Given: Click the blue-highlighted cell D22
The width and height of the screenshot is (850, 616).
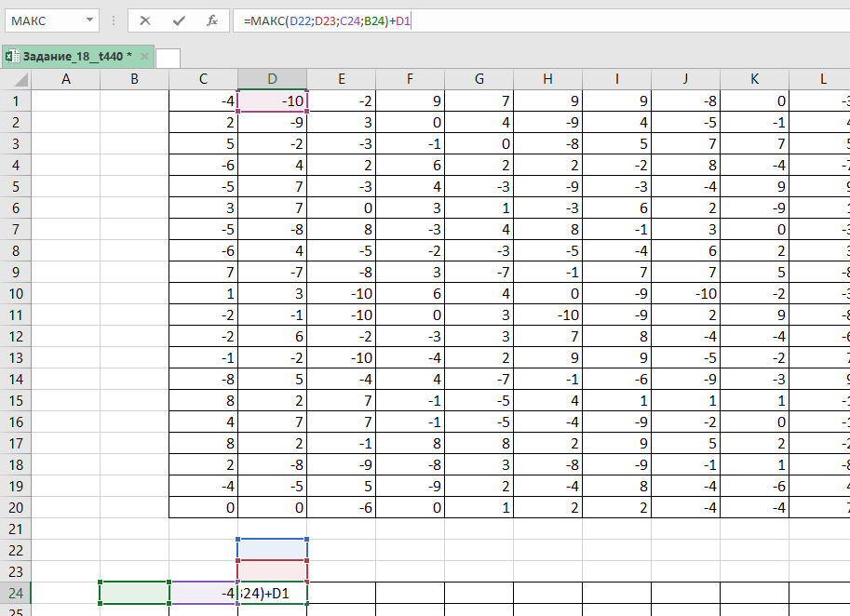Looking at the screenshot, I should [272, 549].
